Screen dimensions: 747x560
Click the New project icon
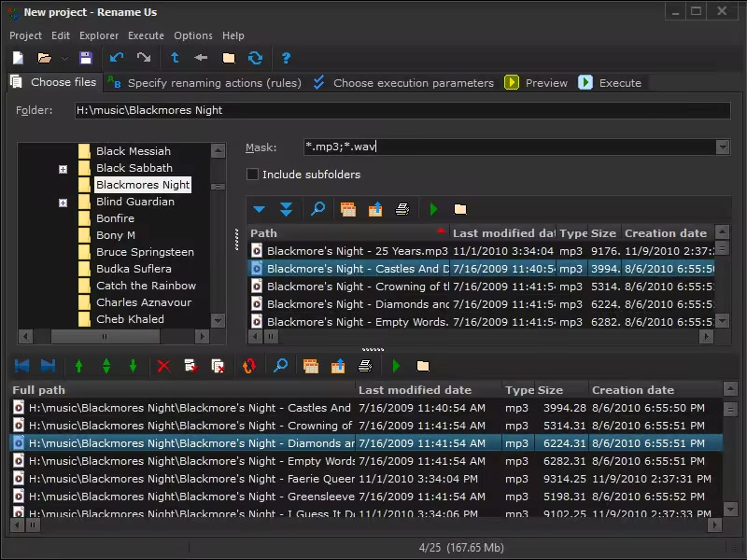18,58
